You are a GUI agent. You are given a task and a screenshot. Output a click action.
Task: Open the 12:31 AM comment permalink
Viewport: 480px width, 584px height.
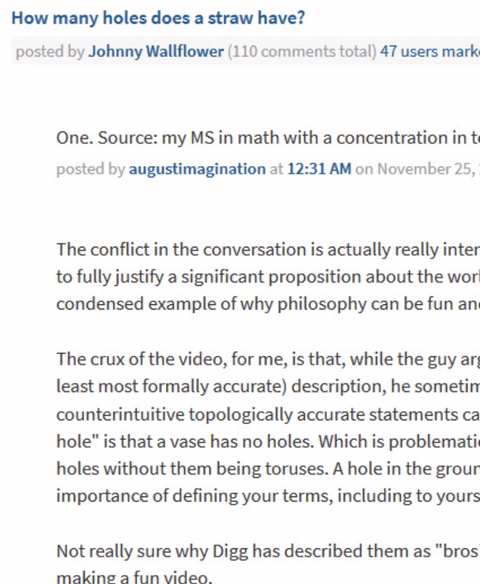[320, 169]
